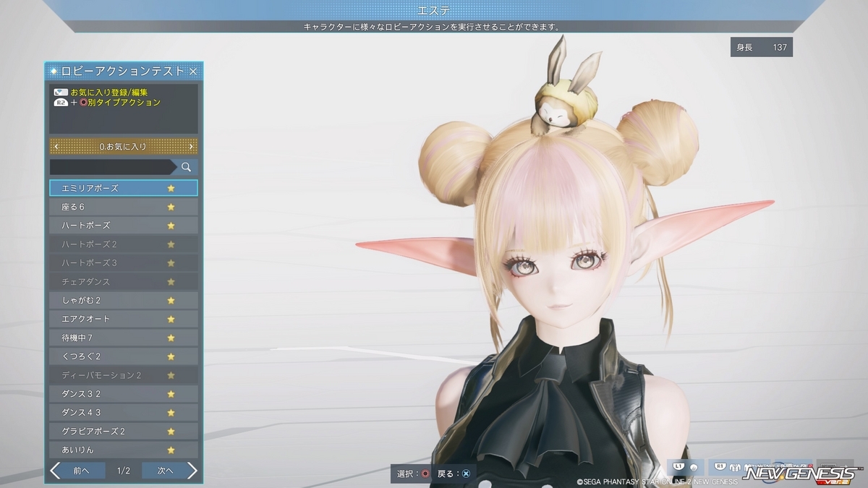
Task: Switch to previous category with left arrow
Action: click(x=56, y=147)
